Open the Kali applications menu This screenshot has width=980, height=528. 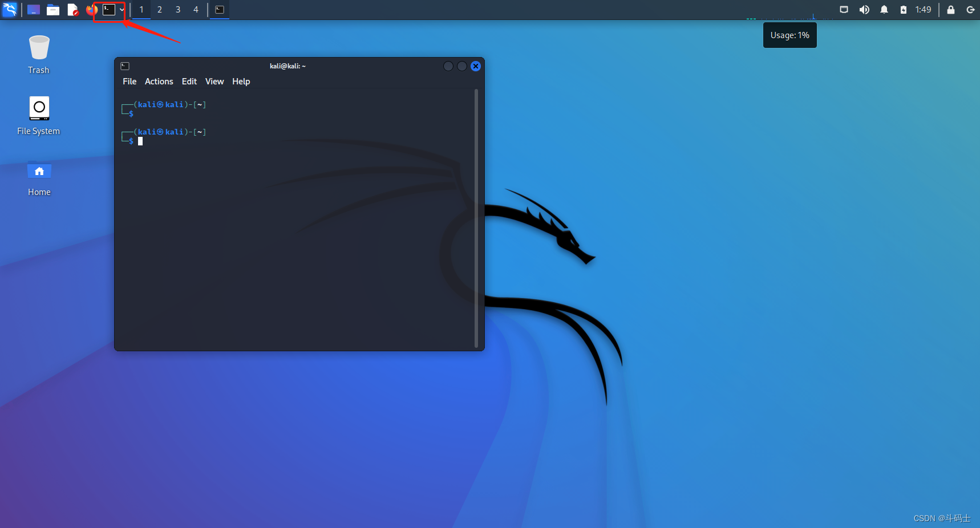10,9
